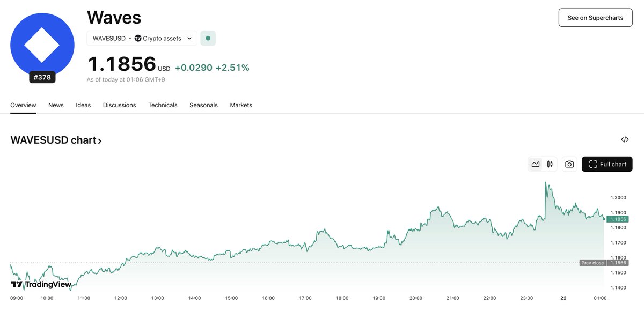Click the #378 rank badge
This screenshot has height=311, width=644.
(42, 77)
